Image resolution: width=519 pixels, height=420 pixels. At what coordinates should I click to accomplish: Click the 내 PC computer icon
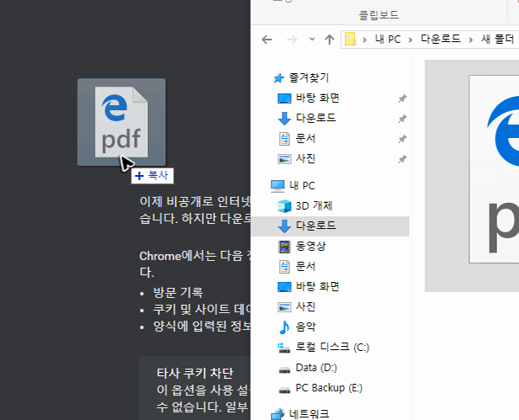(x=278, y=186)
